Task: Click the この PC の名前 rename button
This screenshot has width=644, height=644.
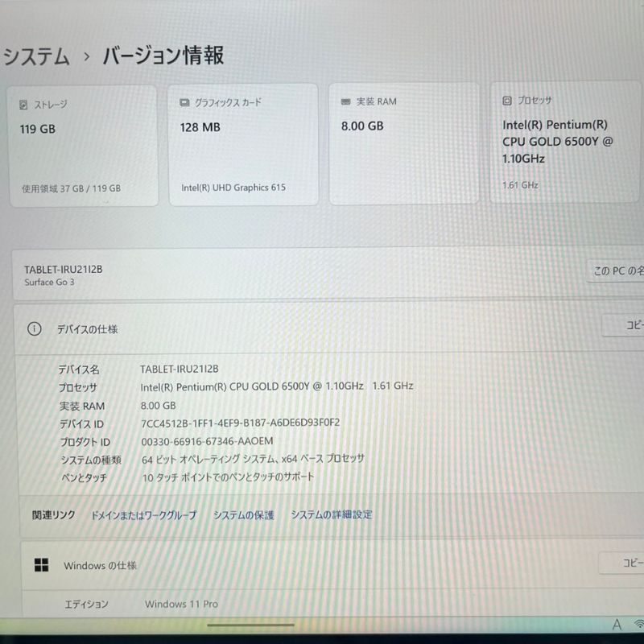Action: tap(615, 270)
